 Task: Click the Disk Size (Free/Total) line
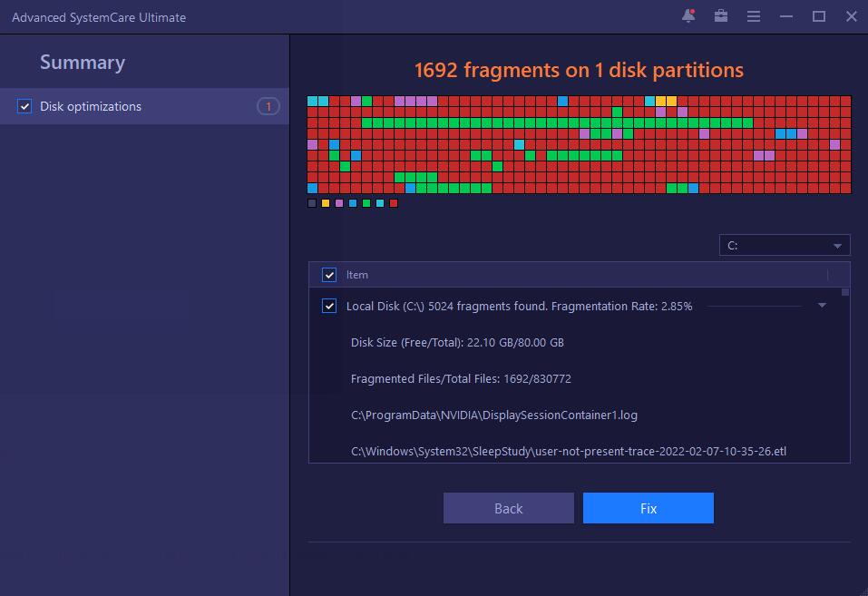457,342
